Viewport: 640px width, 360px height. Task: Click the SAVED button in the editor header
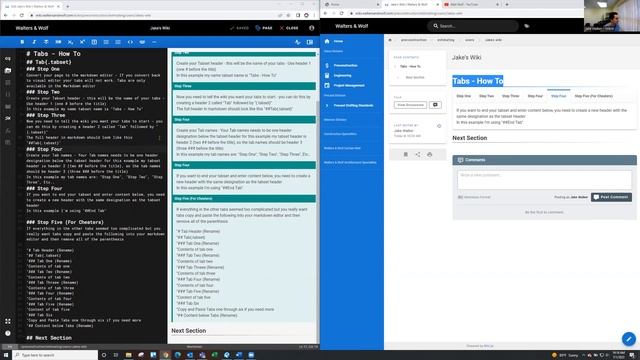[x=239, y=28]
